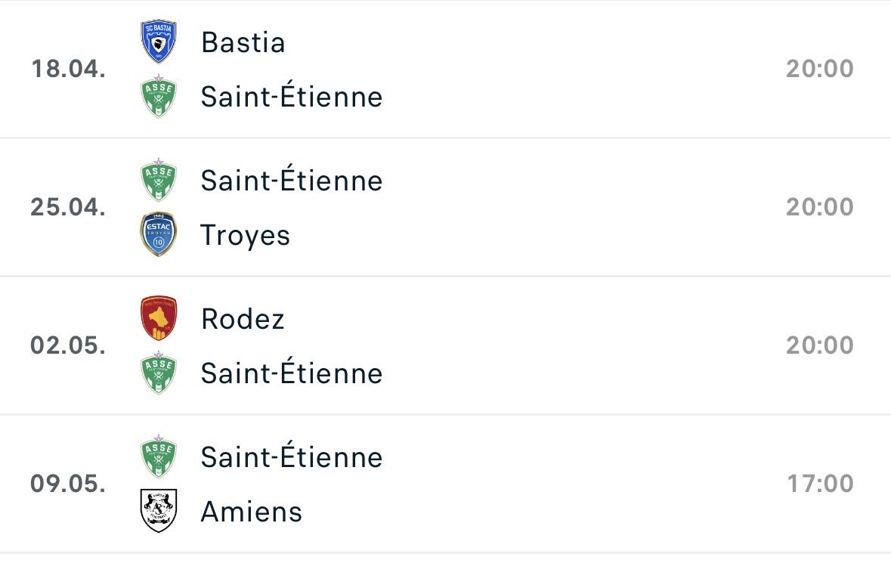Select the 18.04. match date

tap(68, 69)
